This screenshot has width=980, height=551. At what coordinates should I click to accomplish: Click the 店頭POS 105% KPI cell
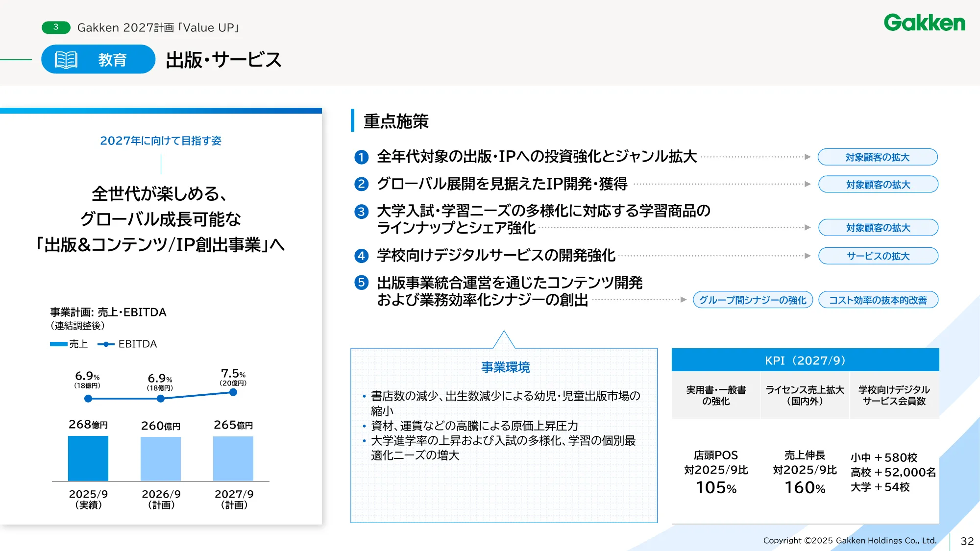click(715, 470)
